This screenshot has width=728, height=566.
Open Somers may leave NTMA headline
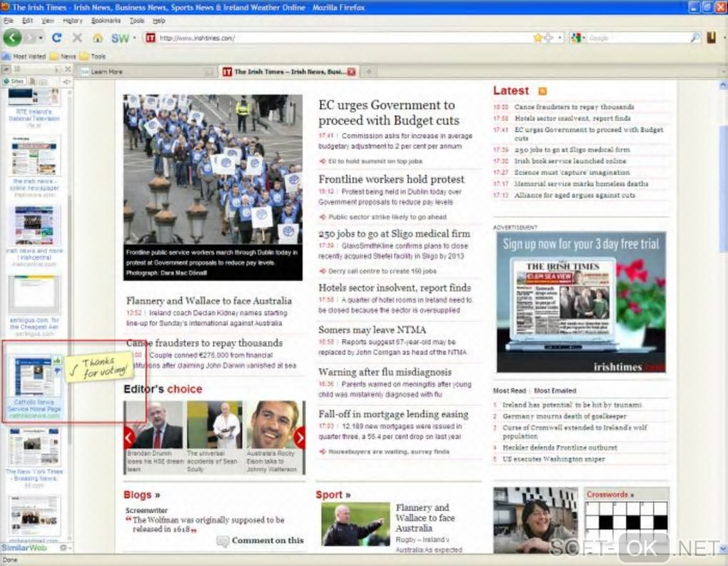(372, 330)
